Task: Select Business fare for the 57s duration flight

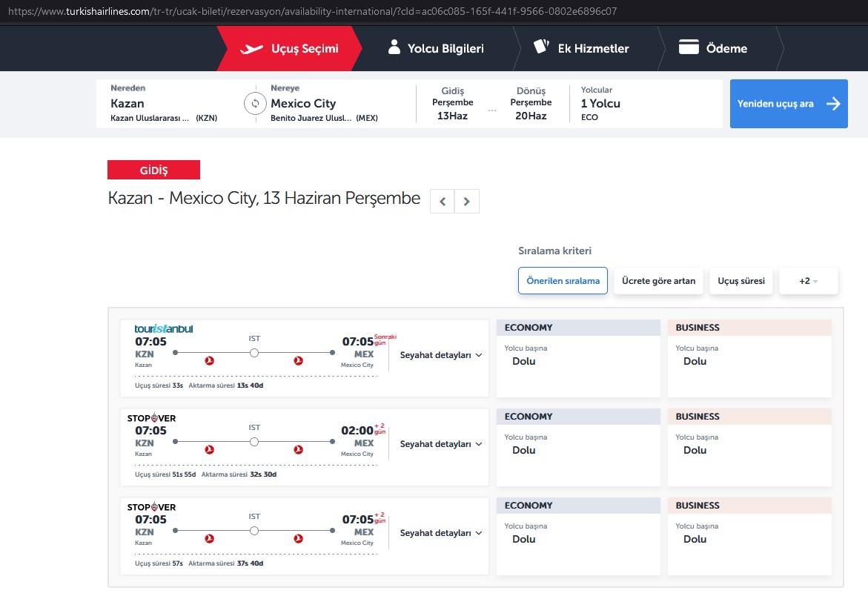Action: click(x=749, y=537)
